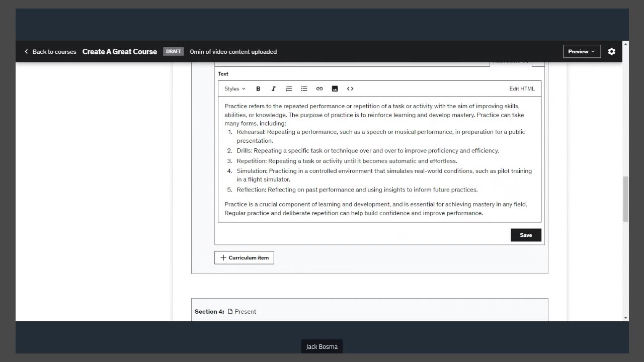Click the 'Simulation' list item text

tap(384, 175)
